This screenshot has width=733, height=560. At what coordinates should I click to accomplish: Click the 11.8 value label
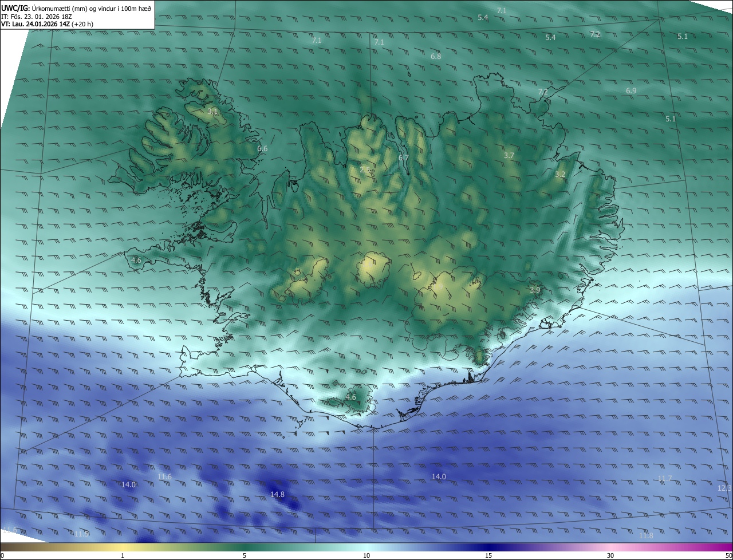646,536
